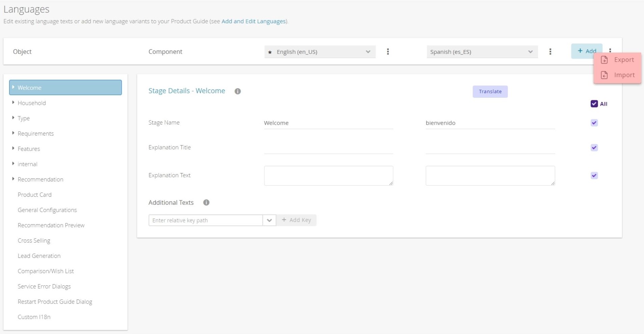Viewport: 644px width, 334px height.
Task: Toggle the All checkbox
Action: [594, 104]
